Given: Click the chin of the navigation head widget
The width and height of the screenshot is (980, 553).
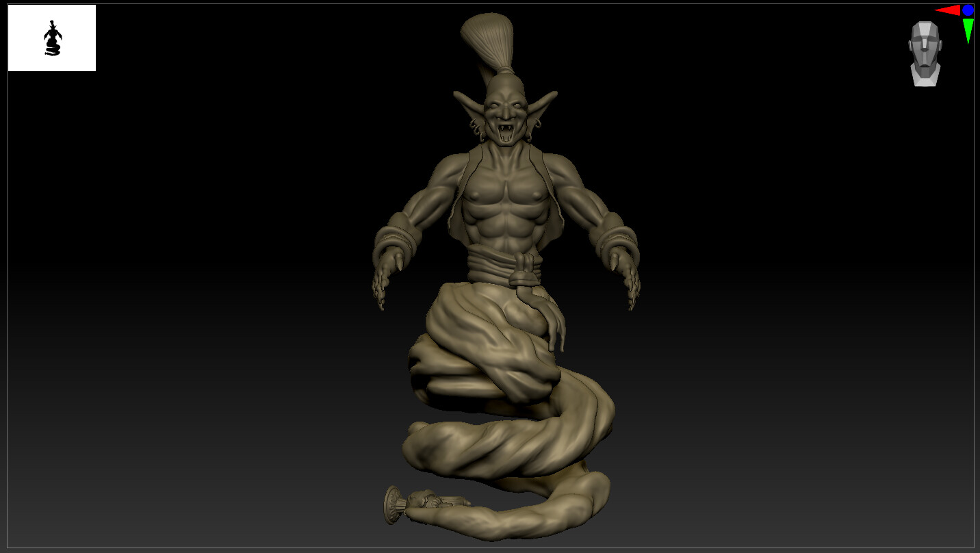Looking at the screenshot, I should point(925,71).
